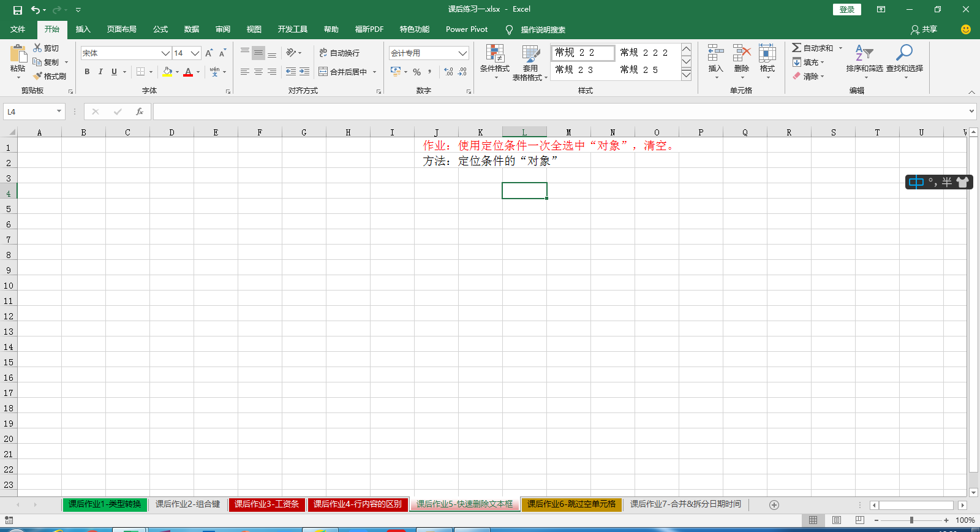Click in the formula bar input
The image size is (980, 532).
(x=560, y=112)
